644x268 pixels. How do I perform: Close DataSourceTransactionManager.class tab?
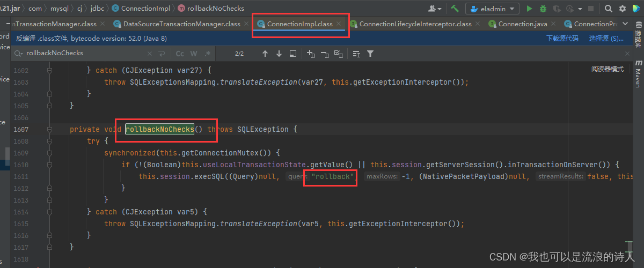(x=246, y=24)
